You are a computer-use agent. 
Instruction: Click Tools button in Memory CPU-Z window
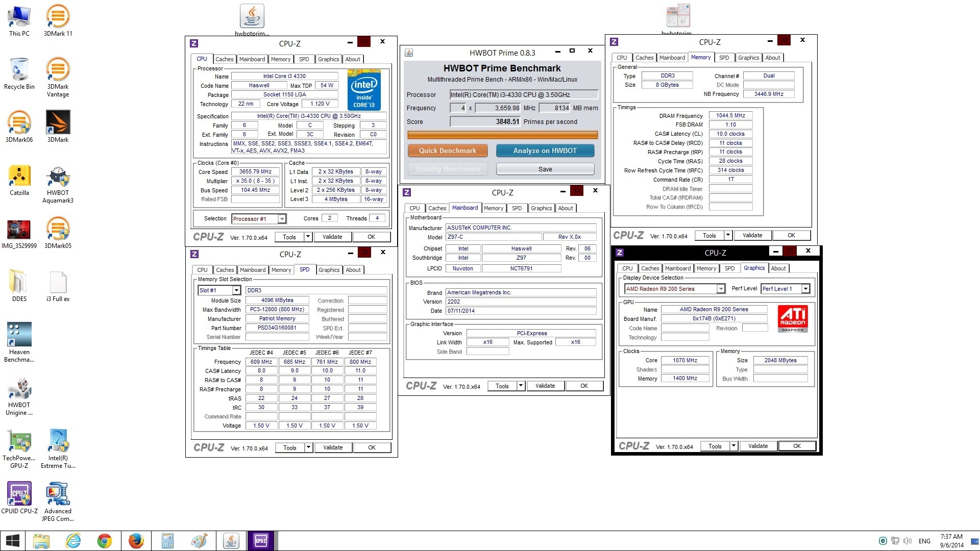pyautogui.click(x=709, y=235)
